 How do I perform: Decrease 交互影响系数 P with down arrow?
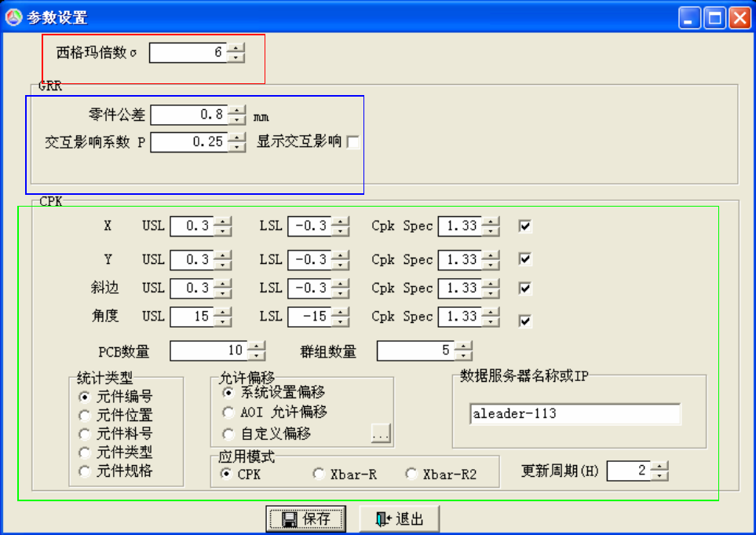coord(237,147)
